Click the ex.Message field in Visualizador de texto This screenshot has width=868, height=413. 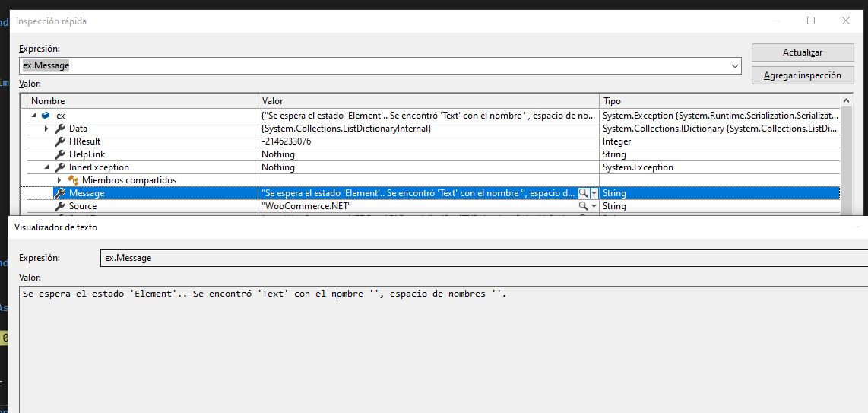point(484,258)
